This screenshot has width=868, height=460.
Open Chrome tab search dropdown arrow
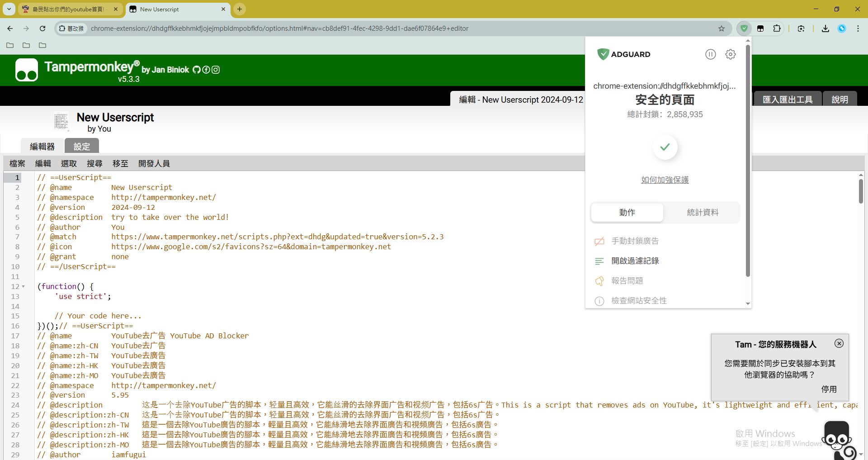coord(9,9)
